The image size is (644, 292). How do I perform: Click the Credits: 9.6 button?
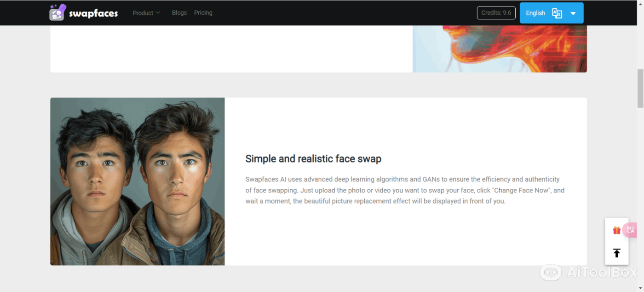click(496, 13)
